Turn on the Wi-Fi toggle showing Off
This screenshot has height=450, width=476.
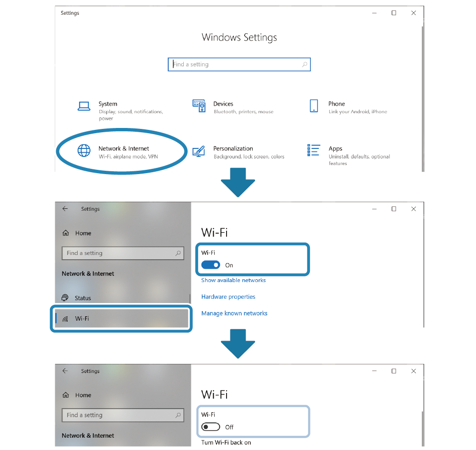[211, 427]
